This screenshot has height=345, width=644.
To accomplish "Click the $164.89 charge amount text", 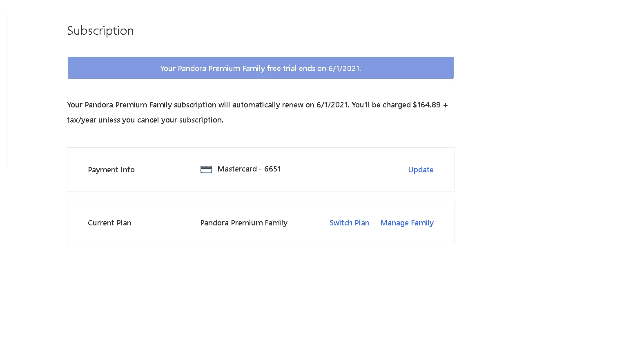I will 427,105.
